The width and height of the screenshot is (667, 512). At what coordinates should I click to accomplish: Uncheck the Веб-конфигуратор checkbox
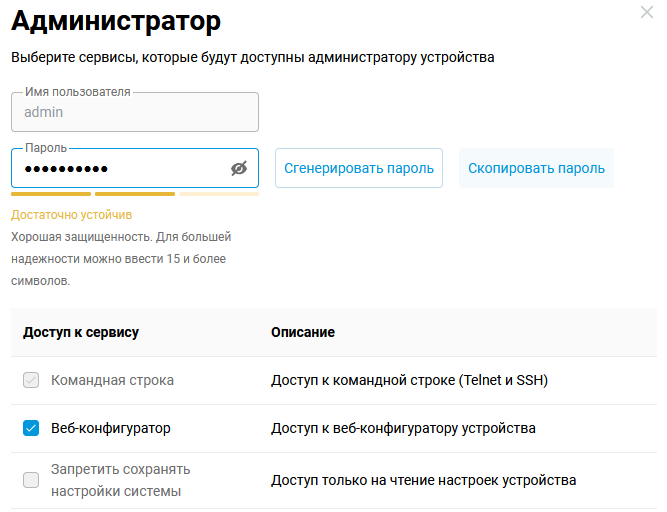click(31, 429)
